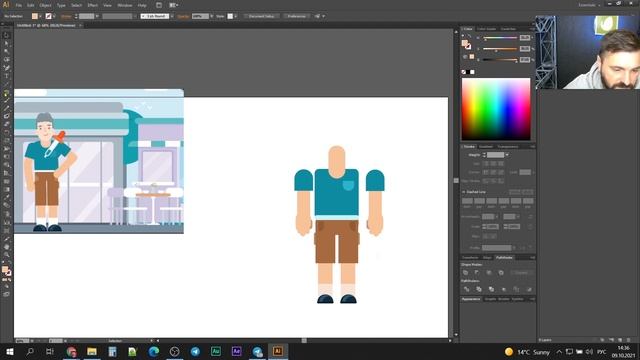Select the Paintbrush tool

(x=6, y=100)
